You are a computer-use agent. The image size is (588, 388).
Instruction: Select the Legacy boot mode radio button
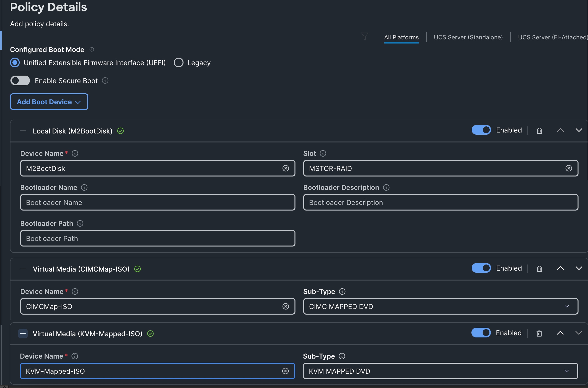tap(179, 63)
